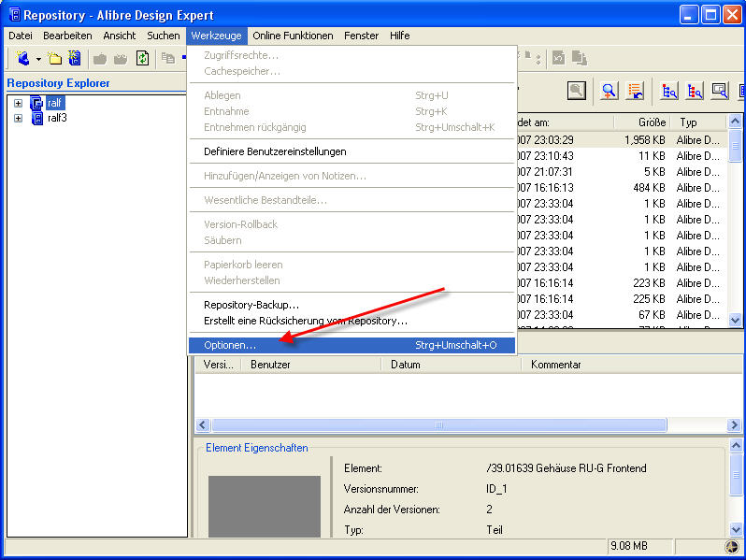This screenshot has width=746, height=560.
Task: Select the ralf3 tree item
Action: coord(57,118)
